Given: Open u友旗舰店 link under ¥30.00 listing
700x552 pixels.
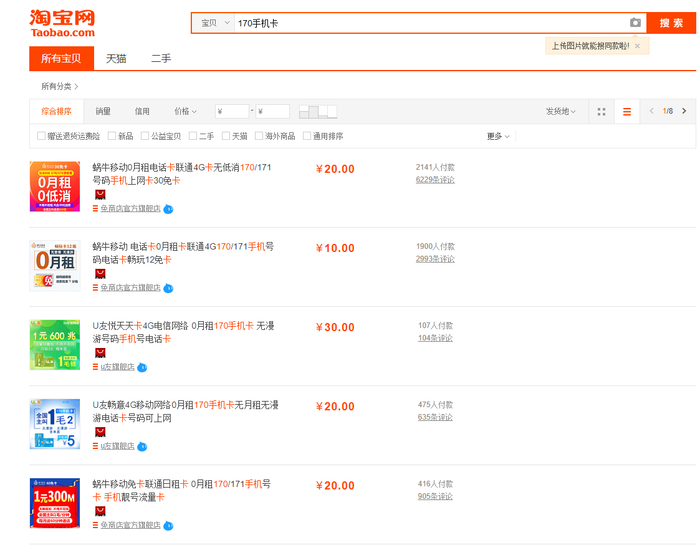Looking at the screenshot, I should click(117, 367).
